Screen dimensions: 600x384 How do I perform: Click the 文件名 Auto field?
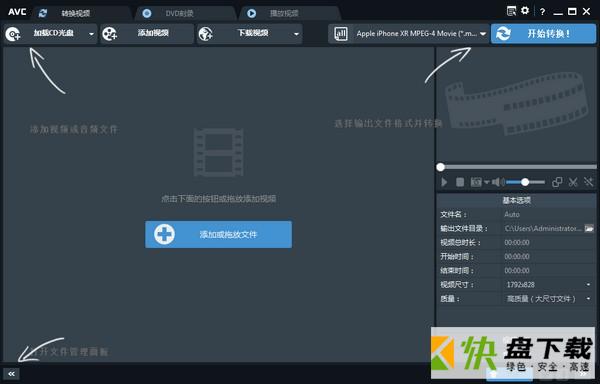point(549,215)
